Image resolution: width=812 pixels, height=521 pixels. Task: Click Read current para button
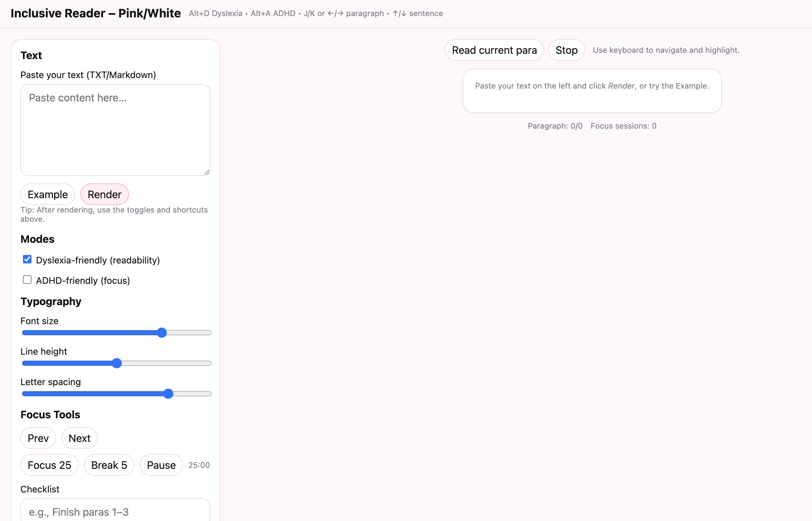pyautogui.click(x=494, y=50)
